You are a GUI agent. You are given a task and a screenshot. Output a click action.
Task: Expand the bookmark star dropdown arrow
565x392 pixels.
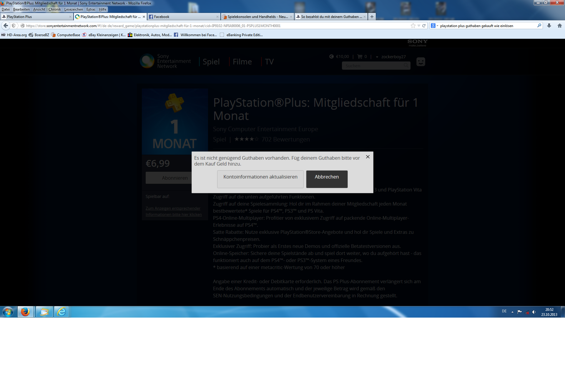tap(419, 26)
